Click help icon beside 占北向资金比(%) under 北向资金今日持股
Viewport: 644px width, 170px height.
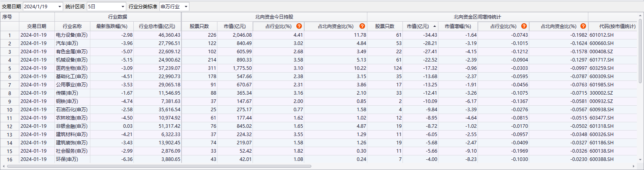click(x=362, y=26)
